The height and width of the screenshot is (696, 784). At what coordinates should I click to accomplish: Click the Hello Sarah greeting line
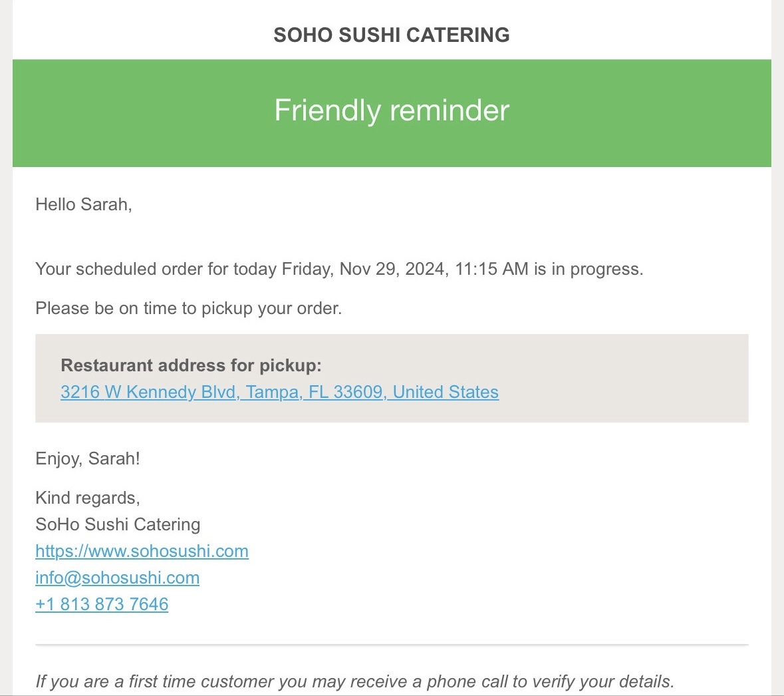pyautogui.click(x=84, y=204)
